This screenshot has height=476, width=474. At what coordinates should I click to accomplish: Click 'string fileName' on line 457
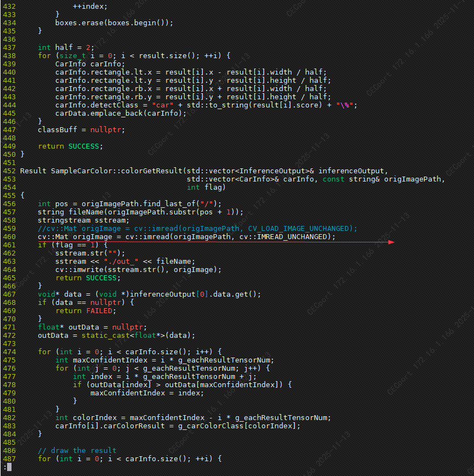(x=71, y=212)
